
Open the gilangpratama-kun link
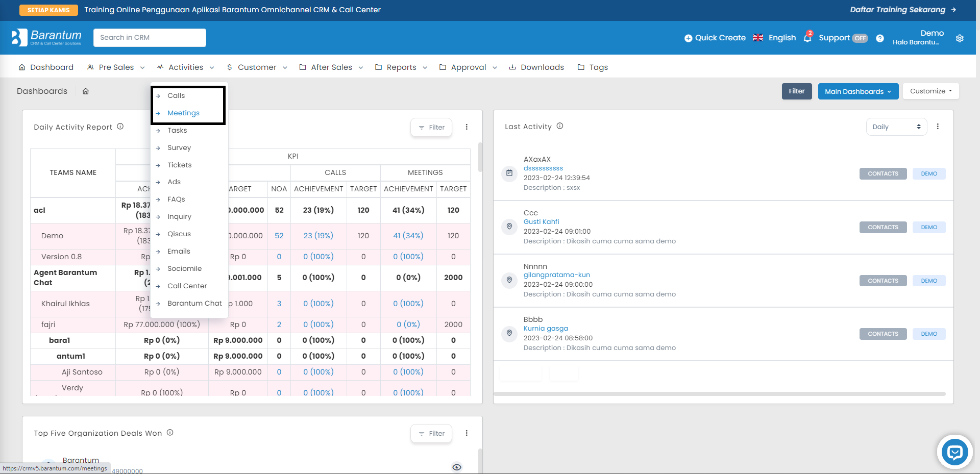pos(556,275)
